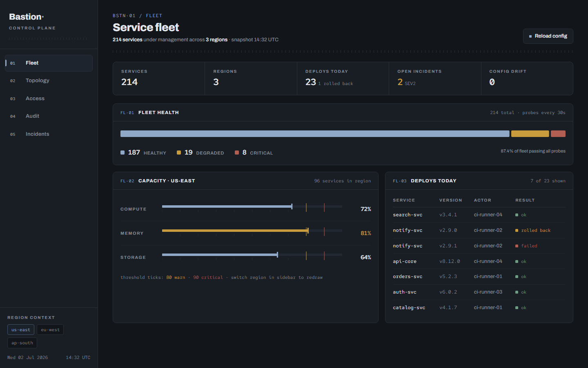The height and width of the screenshot is (368, 588).
Task: Click the 'failed' result for notify-svc
Action: point(529,246)
